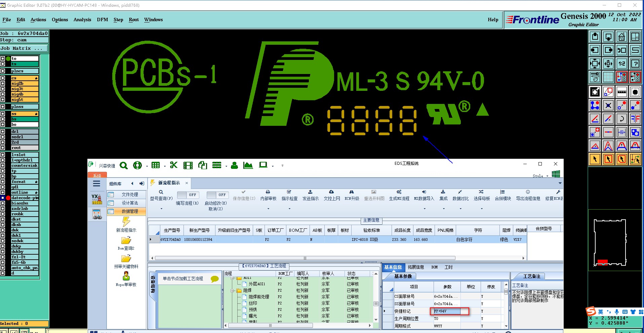
Task: Click the green area chart icon in EDS toolbar
Action: tap(248, 165)
